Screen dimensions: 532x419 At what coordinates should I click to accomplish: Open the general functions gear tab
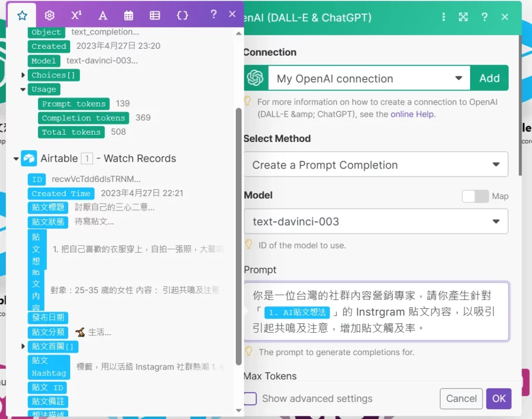[49, 15]
